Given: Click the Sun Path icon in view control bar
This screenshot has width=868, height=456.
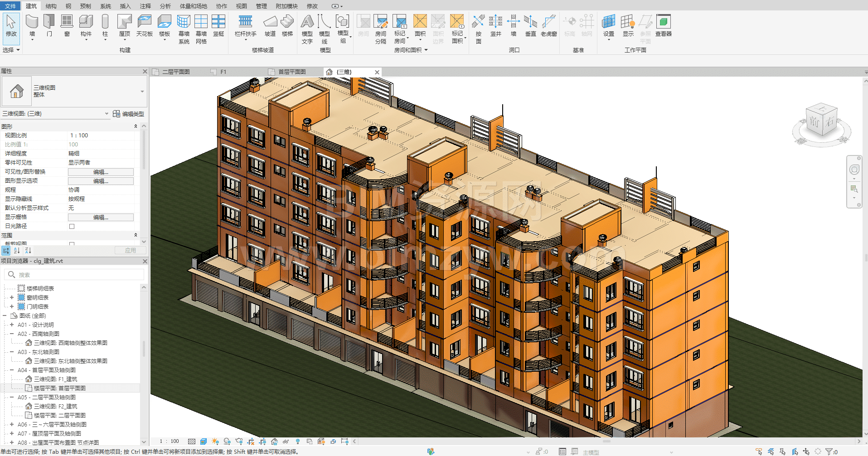Looking at the screenshot, I should [215, 441].
